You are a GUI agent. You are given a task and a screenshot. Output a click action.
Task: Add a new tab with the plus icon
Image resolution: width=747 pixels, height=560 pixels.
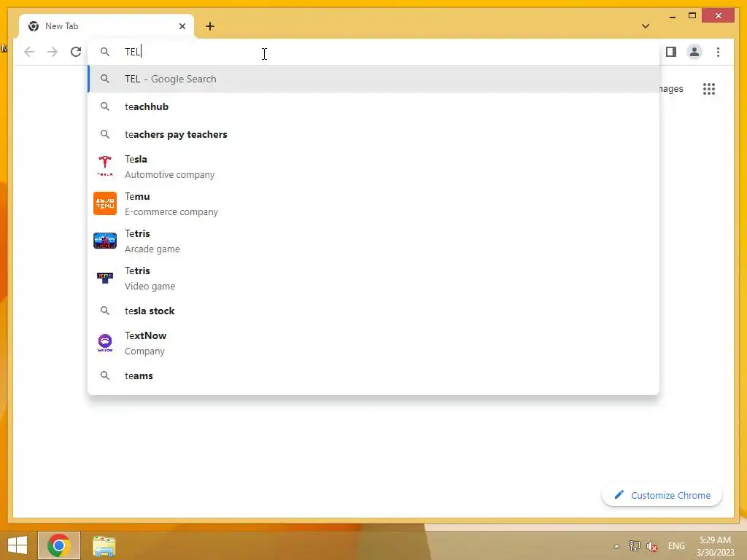click(x=210, y=26)
